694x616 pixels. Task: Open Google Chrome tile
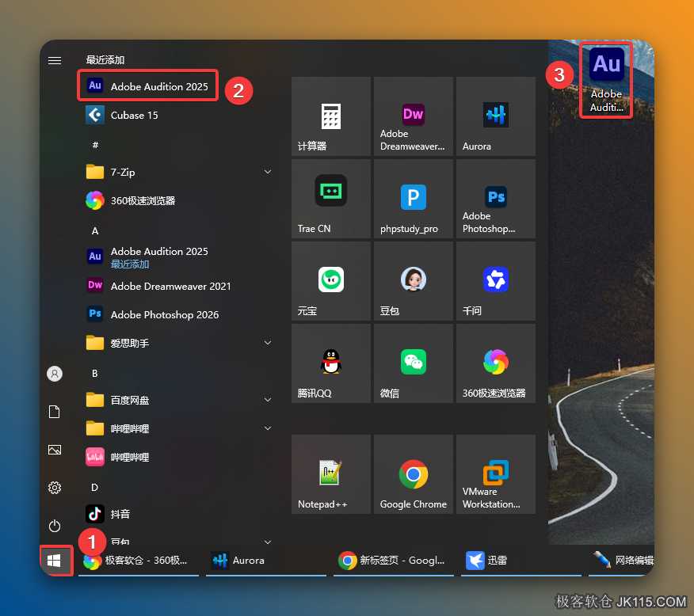pos(413,474)
